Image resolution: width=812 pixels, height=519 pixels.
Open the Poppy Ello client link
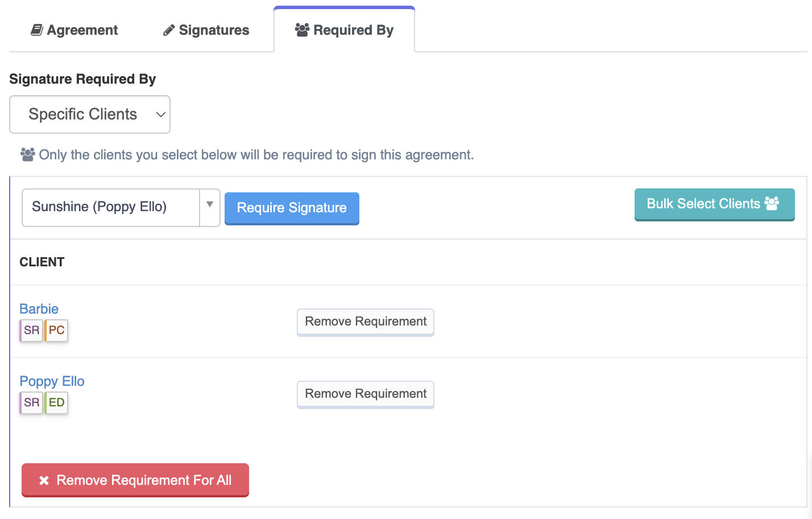point(52,381)
